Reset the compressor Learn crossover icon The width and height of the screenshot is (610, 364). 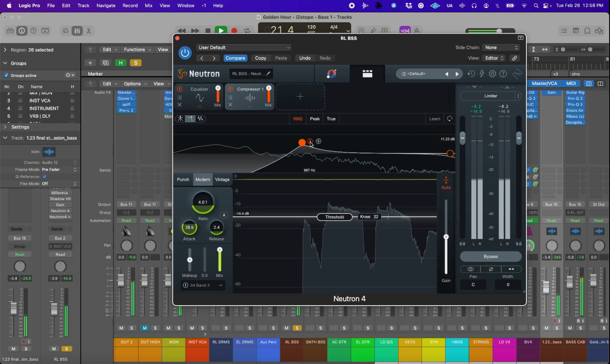pos(450,119)
